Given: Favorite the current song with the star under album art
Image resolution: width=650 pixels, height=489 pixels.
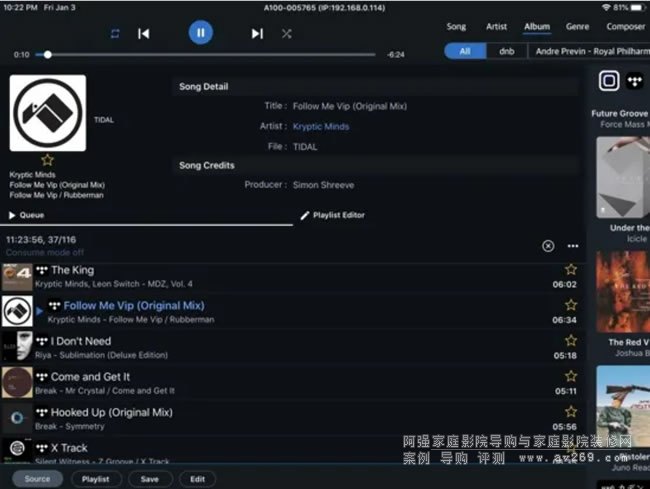Looking at the screenshot, I should coord(47,160).
